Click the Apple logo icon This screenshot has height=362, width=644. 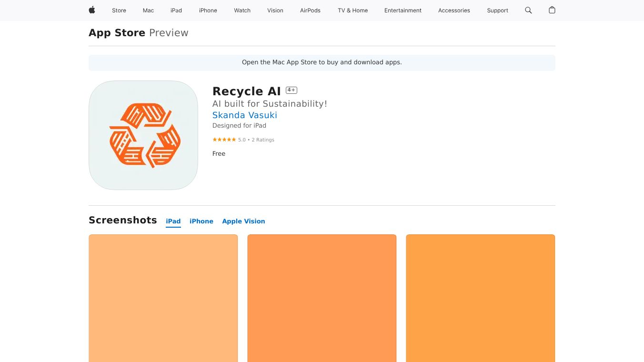coord(92,10)
